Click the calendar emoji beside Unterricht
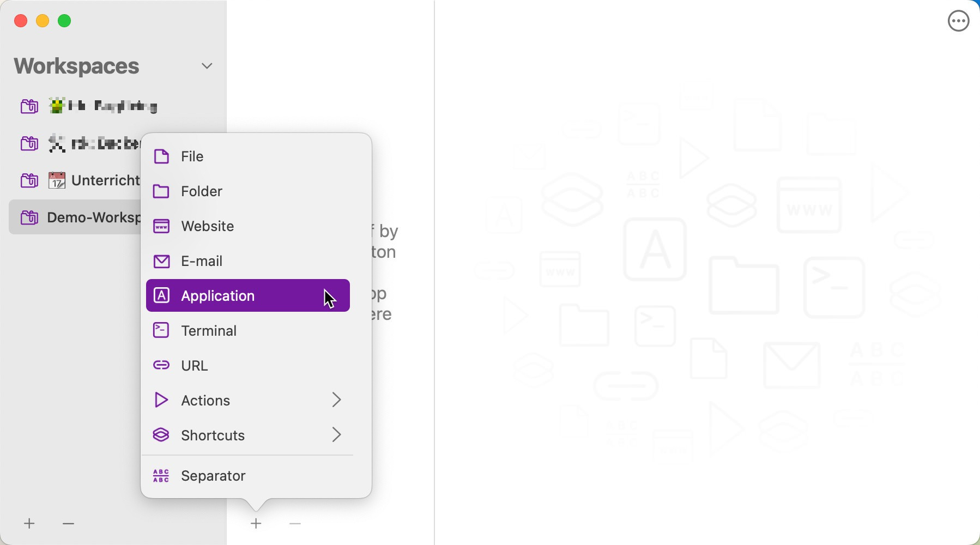Viewport: 980px width, 545px height. (x=57, y=180)
